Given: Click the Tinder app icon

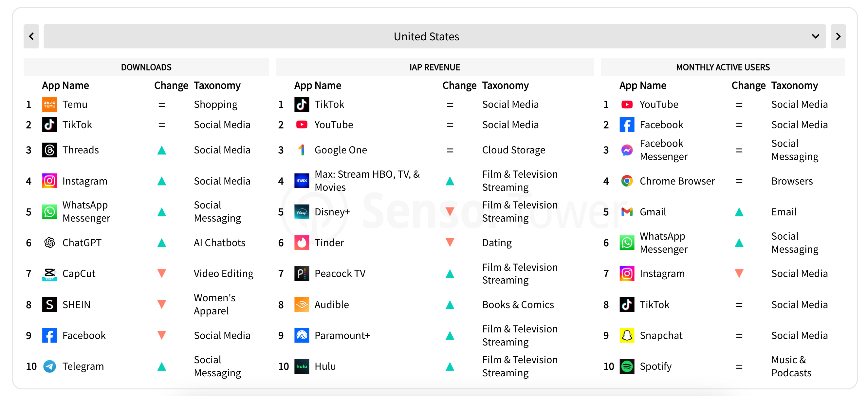Looking at the screenshot, I should [302, 243].
